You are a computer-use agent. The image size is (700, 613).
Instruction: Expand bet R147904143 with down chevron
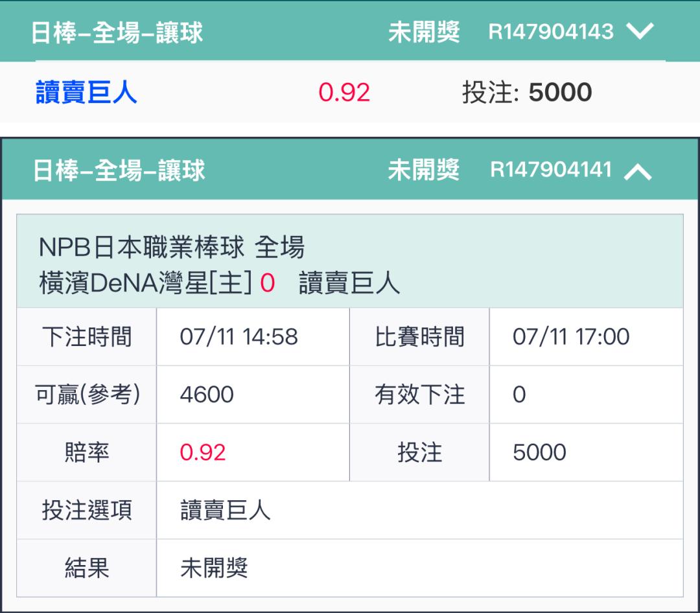pyautogui.click(x=640, y=31)
